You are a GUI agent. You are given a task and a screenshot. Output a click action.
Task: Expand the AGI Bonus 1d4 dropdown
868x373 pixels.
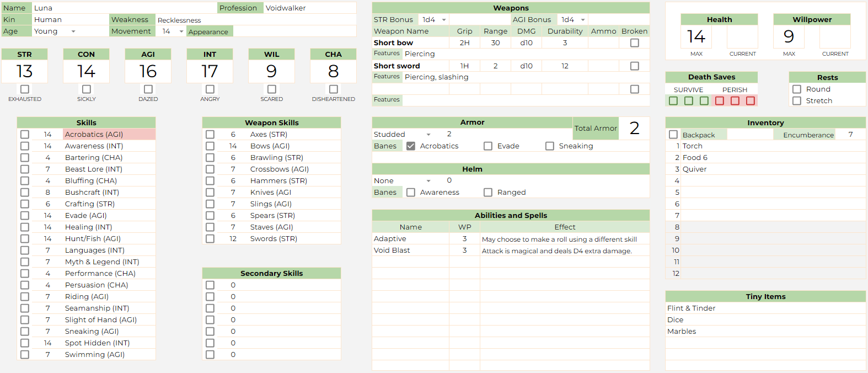tap(583, 20)
